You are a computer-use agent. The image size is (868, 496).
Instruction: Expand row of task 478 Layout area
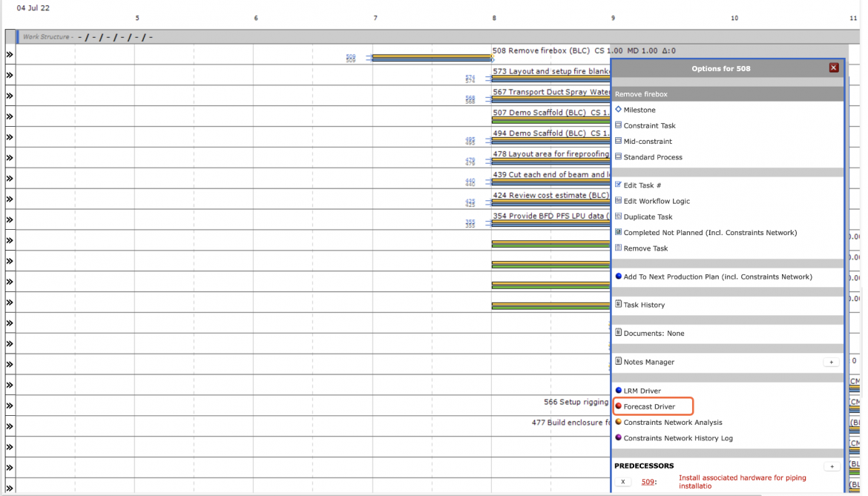coord(10,158)
